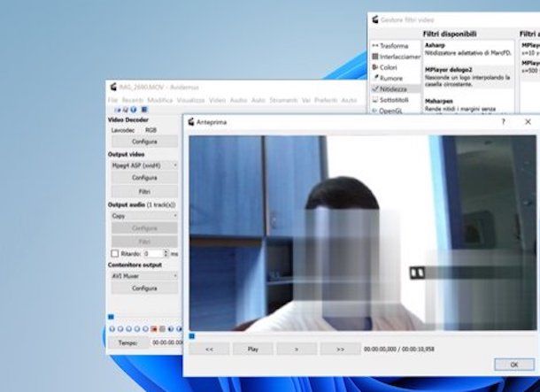This screenshot has width=540, height=392.
Task: Open the Preferiti menu
Action: coord(326,100)
